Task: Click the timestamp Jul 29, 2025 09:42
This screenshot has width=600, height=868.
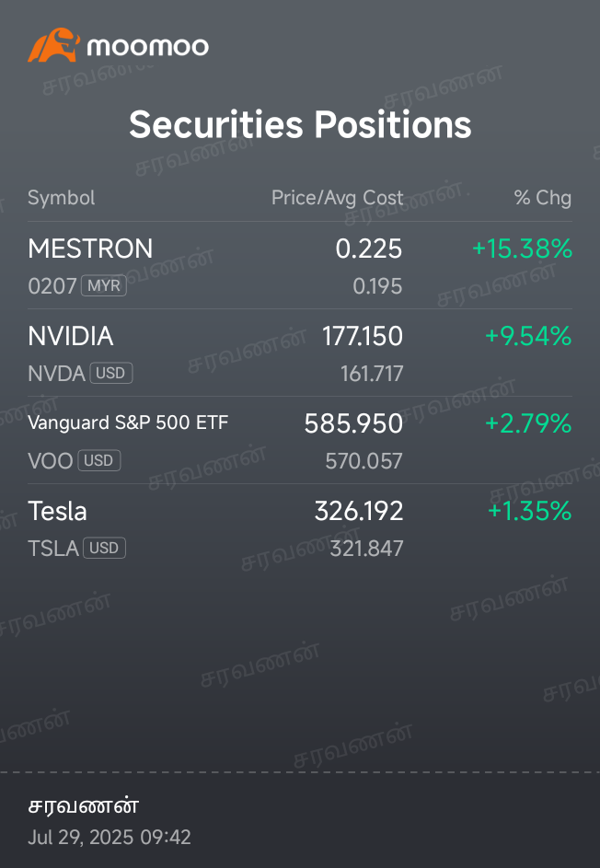Action: coord(110,837)
